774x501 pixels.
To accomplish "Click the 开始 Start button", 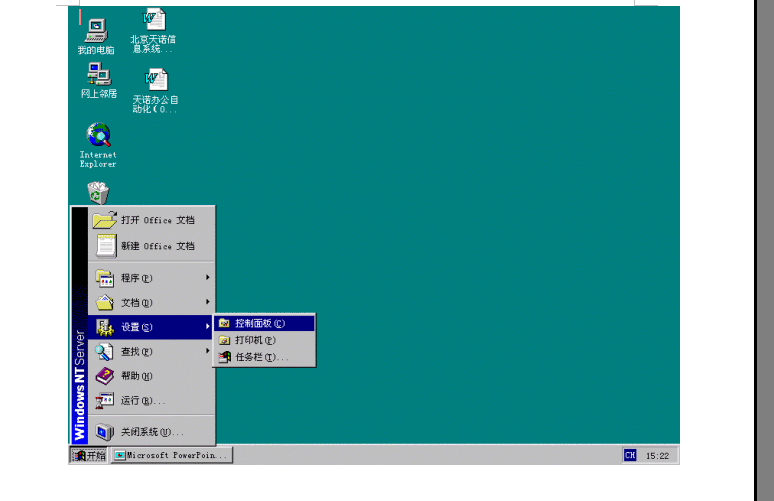I will pyautogui.click(x=89, y=455).
